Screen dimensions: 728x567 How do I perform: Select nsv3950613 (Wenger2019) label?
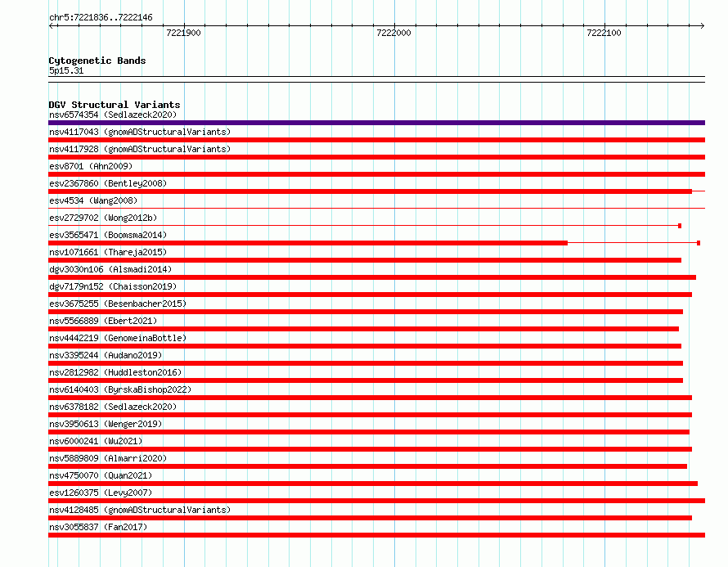(106, 424)
